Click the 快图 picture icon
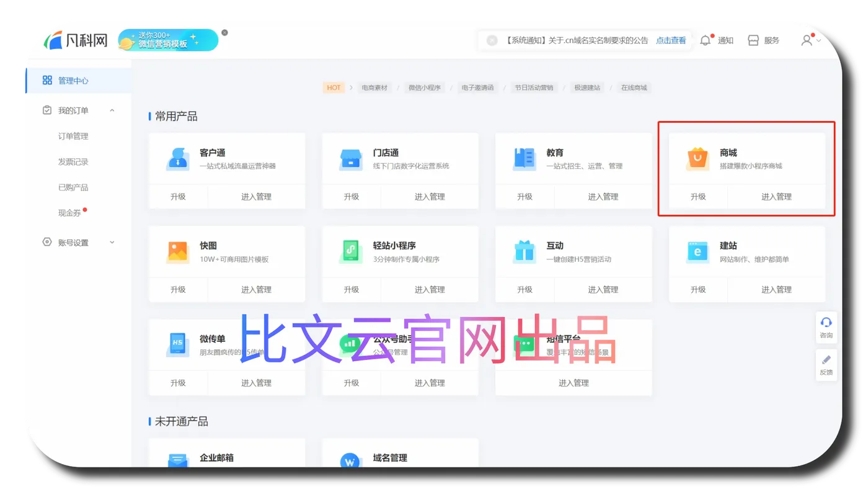 178,252
